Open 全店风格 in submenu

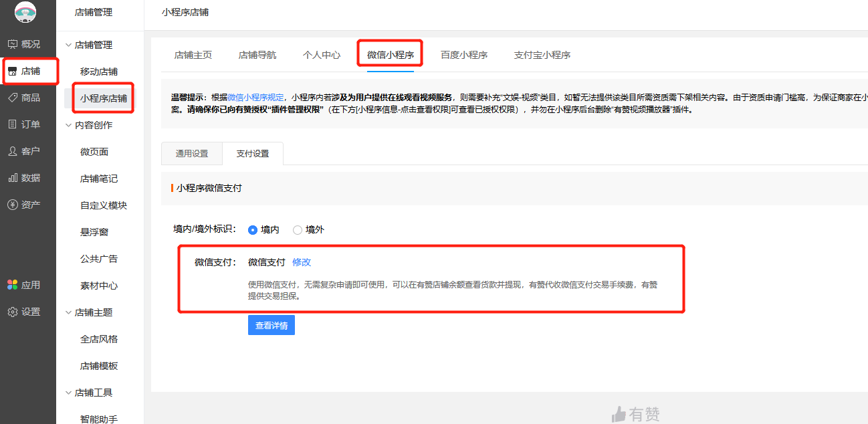(x=99, y=339)
